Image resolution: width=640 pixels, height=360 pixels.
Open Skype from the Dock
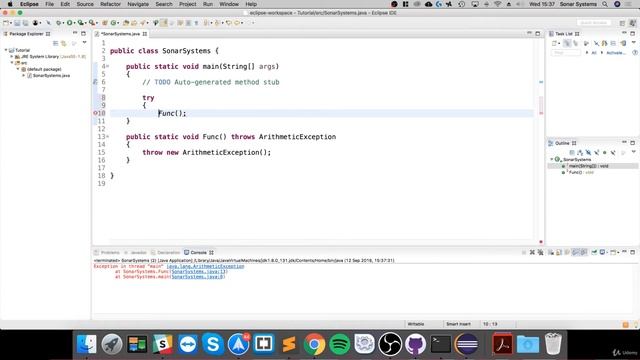click(x=213, y=344)
